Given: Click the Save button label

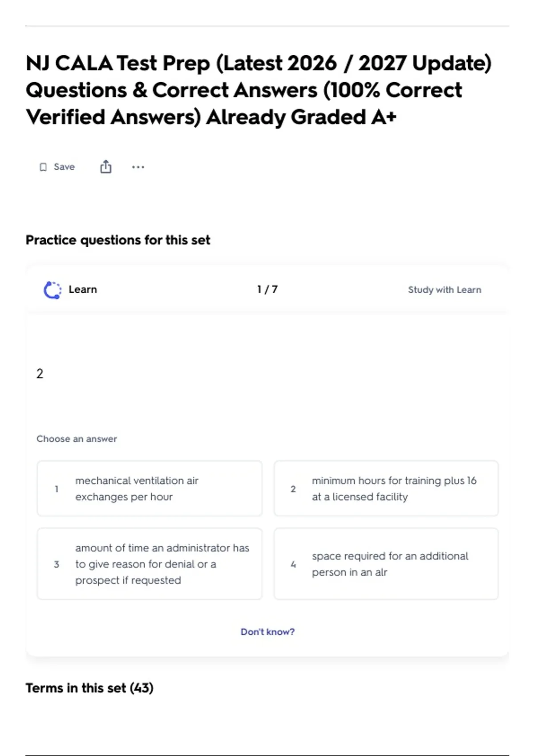Looking at the screenshot, I should tap(64, 167).
